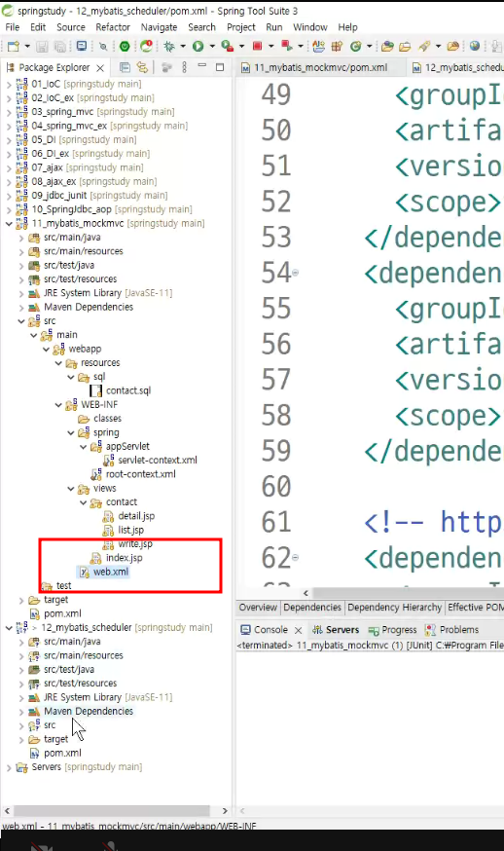Switch to the Servers view tab

coord(336,630)
